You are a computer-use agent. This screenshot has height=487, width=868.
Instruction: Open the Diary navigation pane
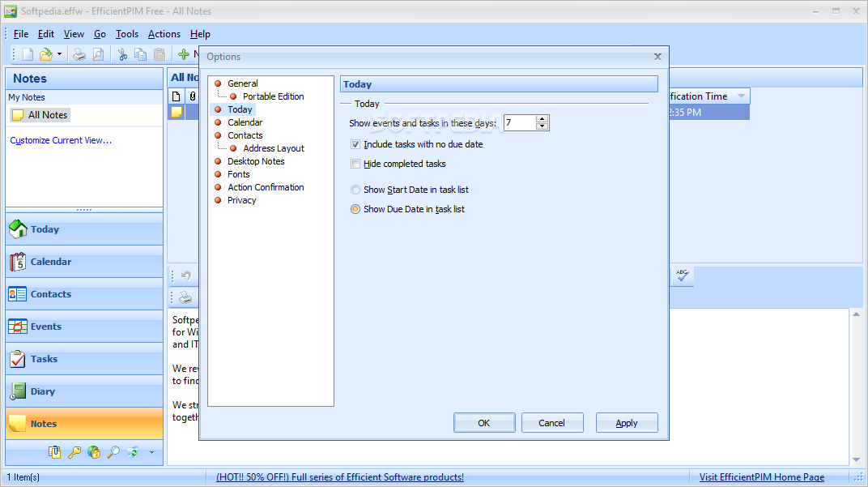pos(84,391)
